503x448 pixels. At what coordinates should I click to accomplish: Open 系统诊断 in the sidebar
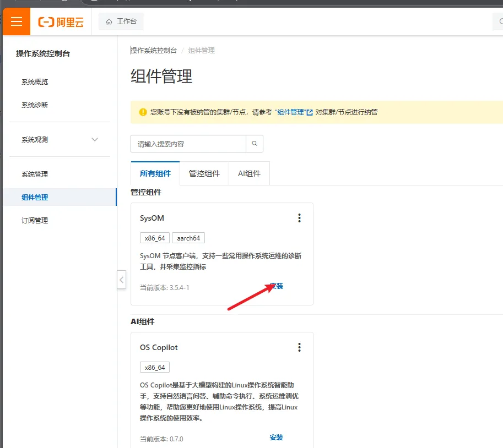pos(35,105)
